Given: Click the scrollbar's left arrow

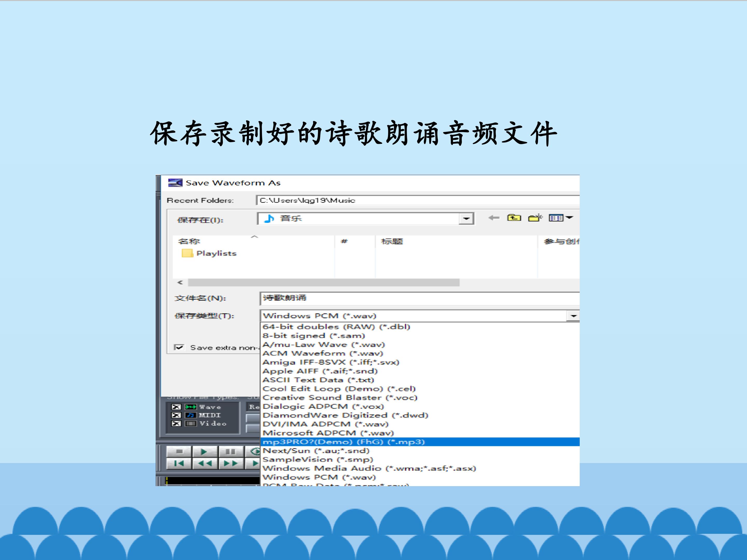Looking at the screenshot, I should click(180, 283).
